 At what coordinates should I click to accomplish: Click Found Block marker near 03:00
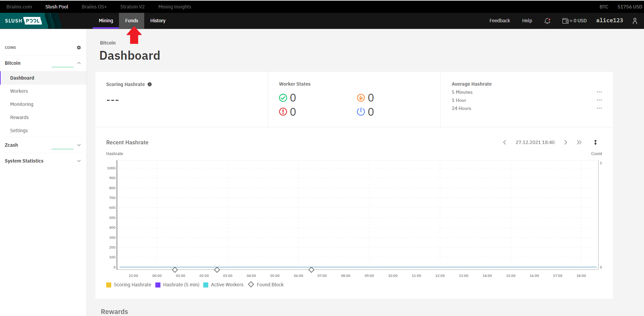point(217,270)
